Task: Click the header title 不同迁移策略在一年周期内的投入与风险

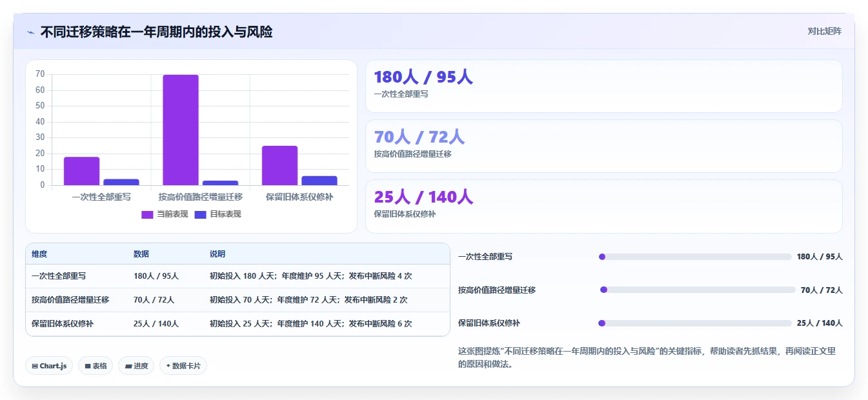Action: click(x=156, y=32)
